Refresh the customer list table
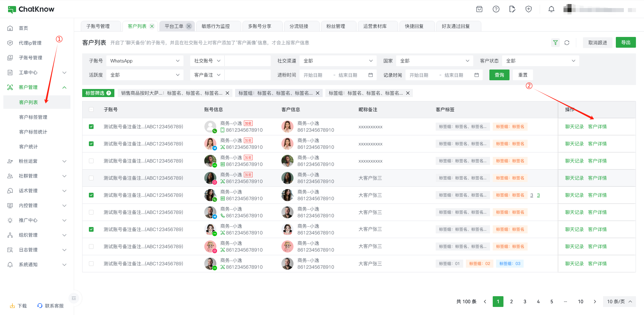 click(567, 43)
